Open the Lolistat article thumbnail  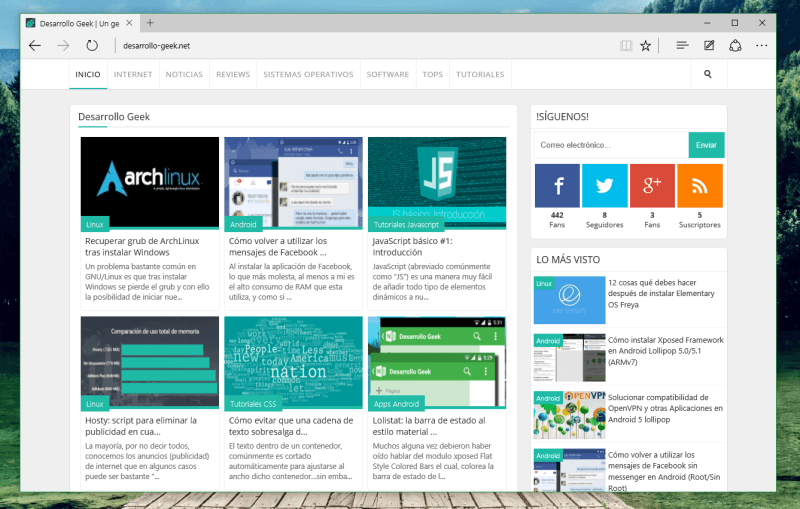[437, 362]
